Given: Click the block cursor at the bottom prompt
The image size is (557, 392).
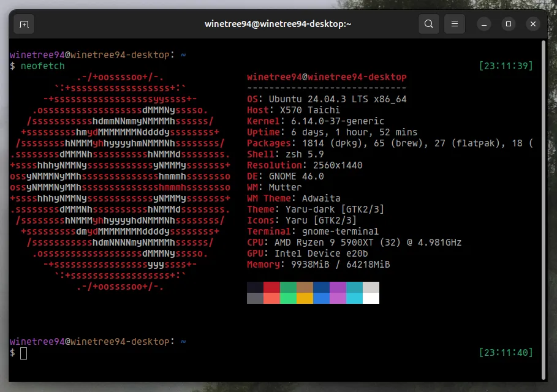Looking at the screenshot, I should 24,353.
